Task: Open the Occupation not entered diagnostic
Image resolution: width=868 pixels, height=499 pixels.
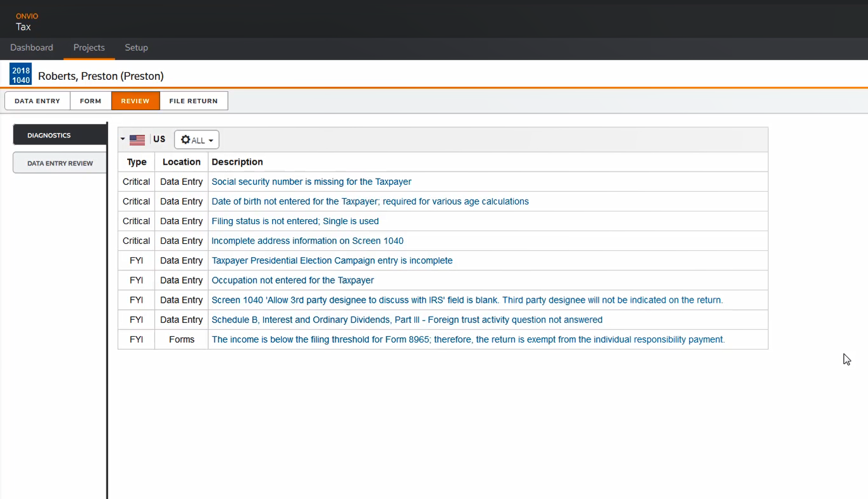Action: (292, 280)
